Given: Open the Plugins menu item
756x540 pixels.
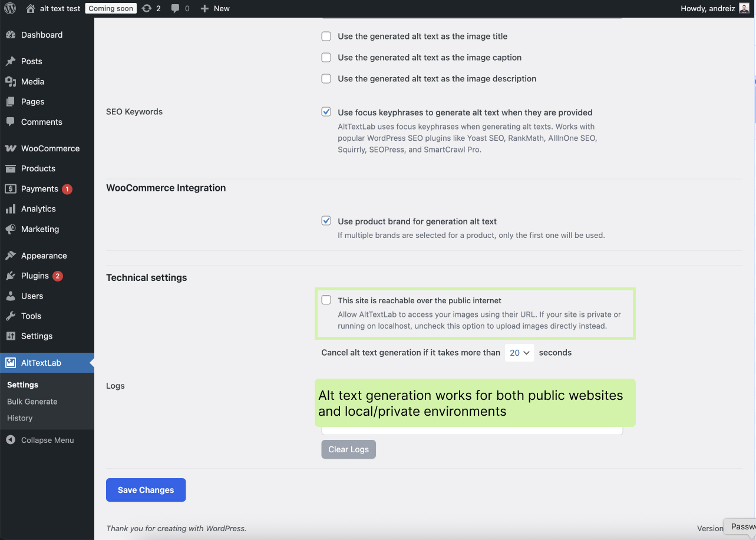Looking at the screenshot, I should pos(47,276).
